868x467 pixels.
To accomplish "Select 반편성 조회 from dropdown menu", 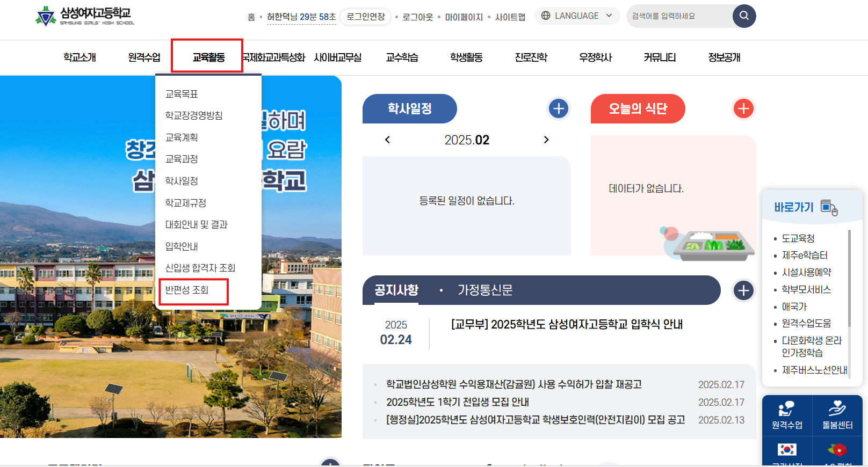I will click(x=187, y=290).
